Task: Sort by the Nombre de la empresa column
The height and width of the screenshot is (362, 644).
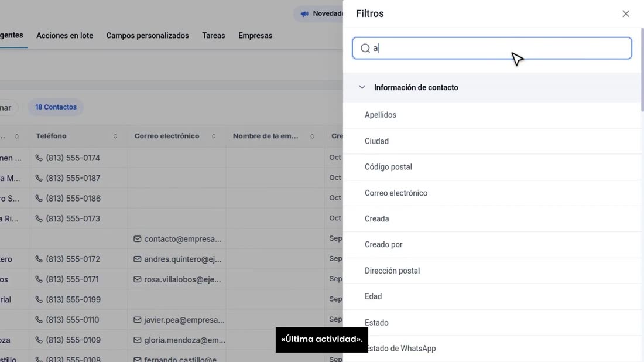Action: tap(312, 136)
